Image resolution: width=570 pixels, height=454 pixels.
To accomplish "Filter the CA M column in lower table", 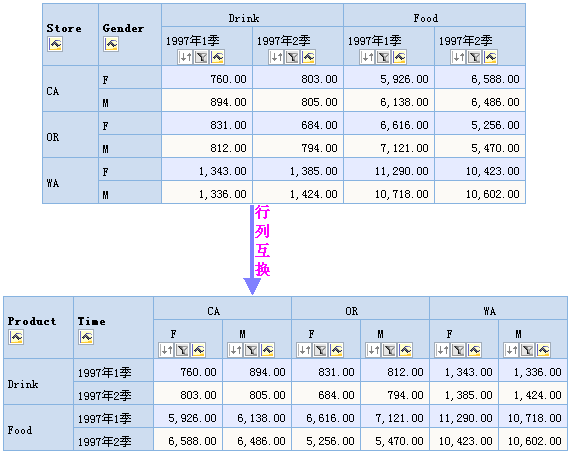I will pyautogui.click(x=251, y=350).
